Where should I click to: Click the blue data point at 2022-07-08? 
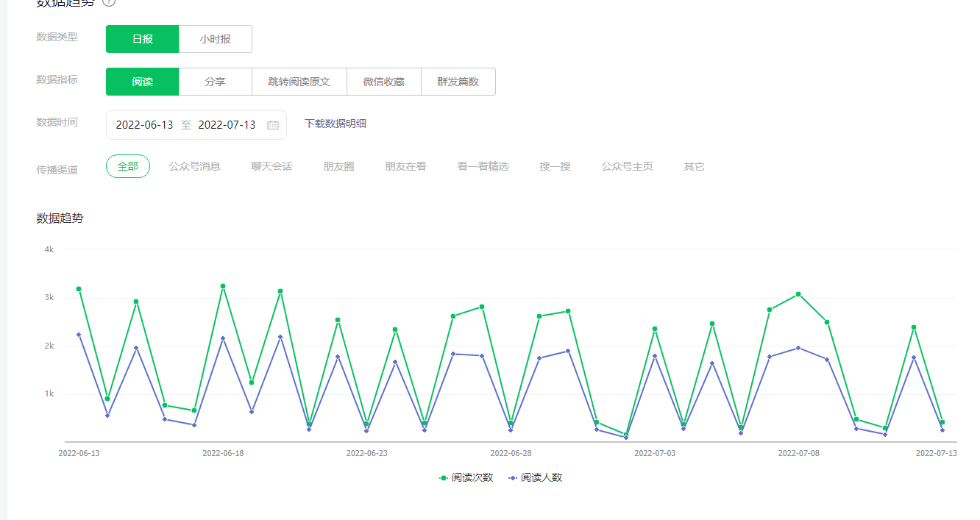(x=798, y=348)
